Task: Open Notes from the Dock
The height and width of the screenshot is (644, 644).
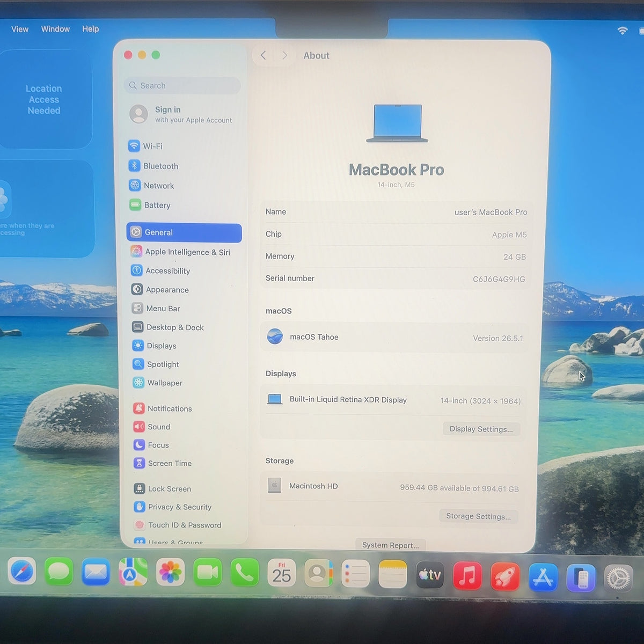Action: [393, 575]
